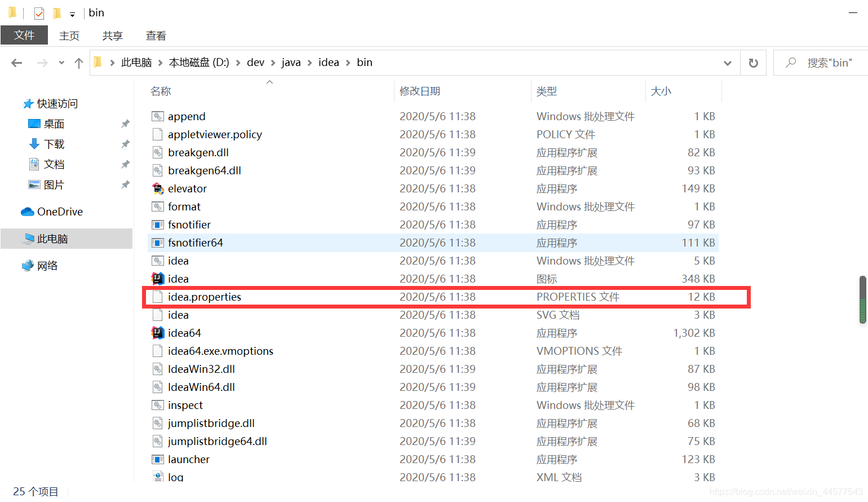
Task: Expand the address bar history dropdown
Action: [728, 63]
